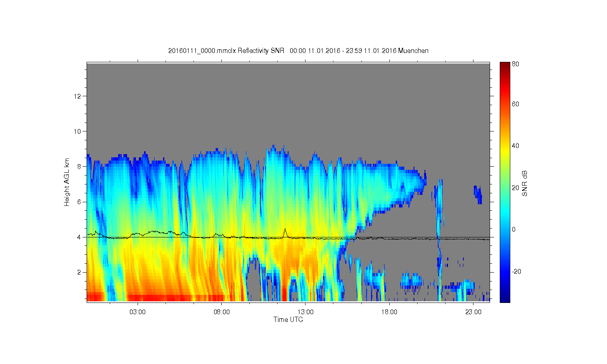Click the colorbar value '40'

click(x=516, y=146)
